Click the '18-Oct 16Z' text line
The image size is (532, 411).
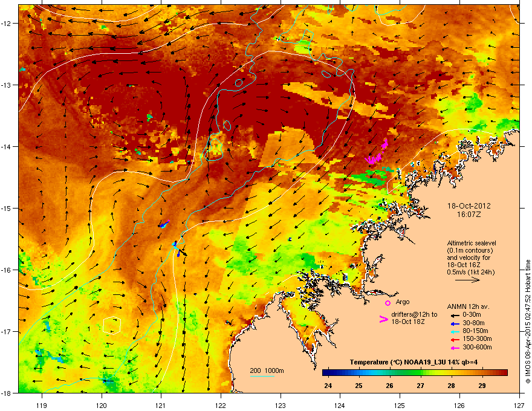[x=463, y=265]
